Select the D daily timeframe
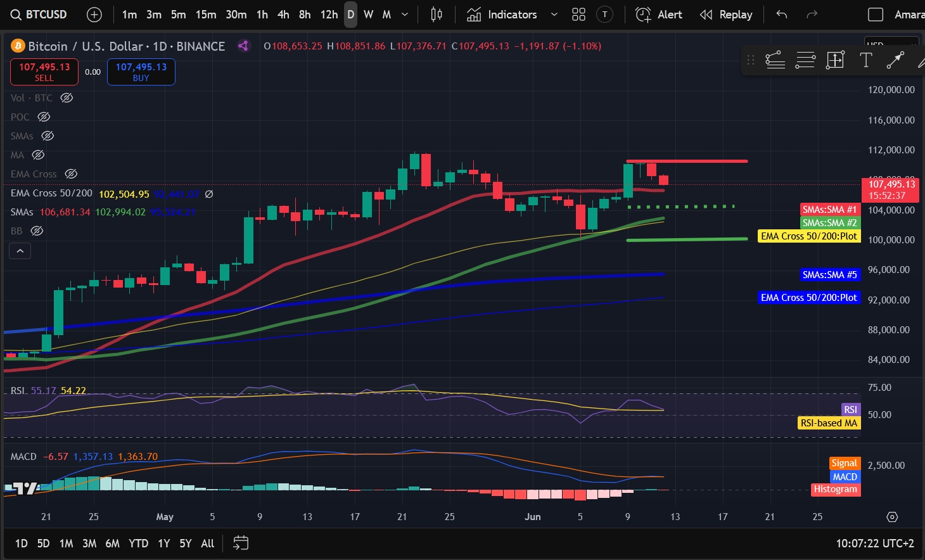Viewport: 925px width, 560px height. [350, 15]
